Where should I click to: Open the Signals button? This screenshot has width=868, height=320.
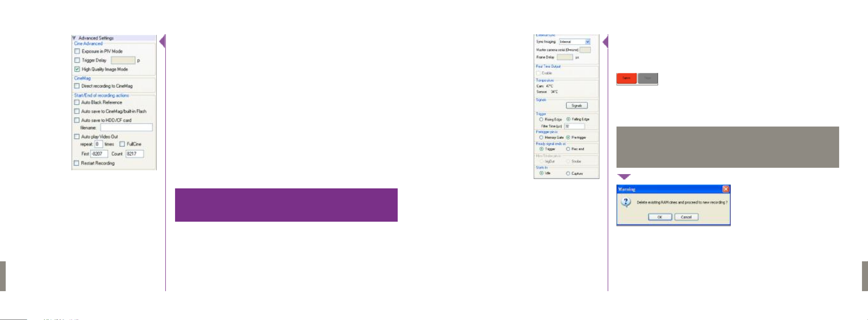pos(577,106)
